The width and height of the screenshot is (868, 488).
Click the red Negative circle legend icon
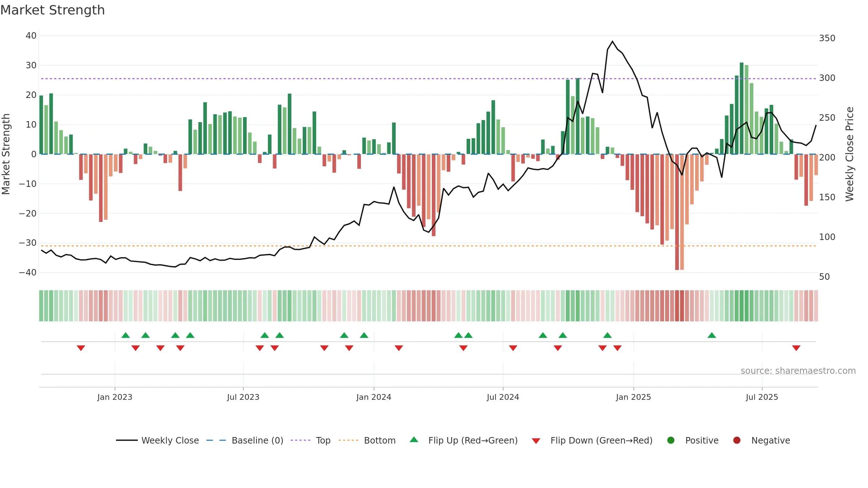(x=737, y=440)
